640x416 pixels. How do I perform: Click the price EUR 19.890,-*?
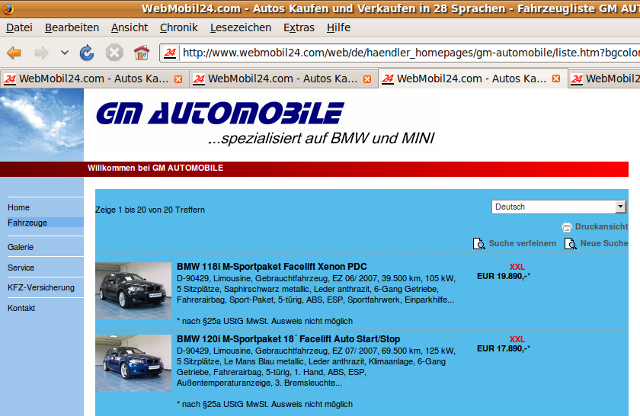503,276
